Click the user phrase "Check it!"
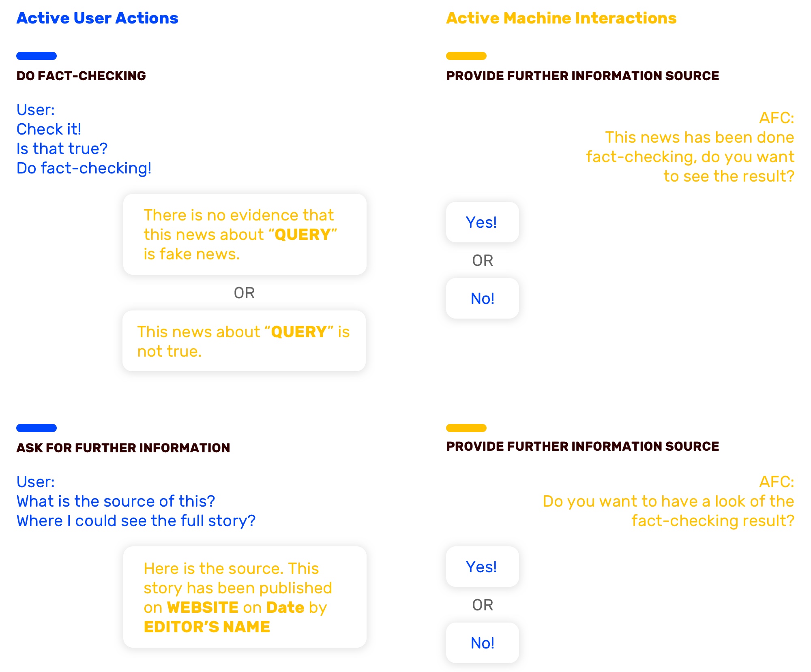 pyautogui.click(x=49, y=129)
